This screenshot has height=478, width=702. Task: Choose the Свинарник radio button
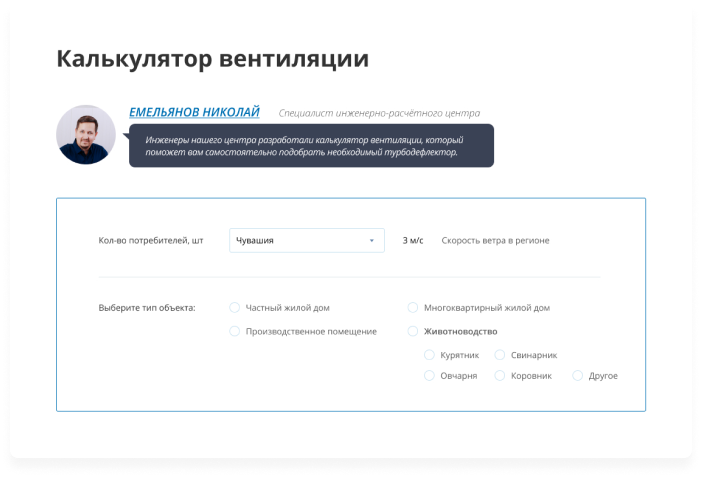500,355
